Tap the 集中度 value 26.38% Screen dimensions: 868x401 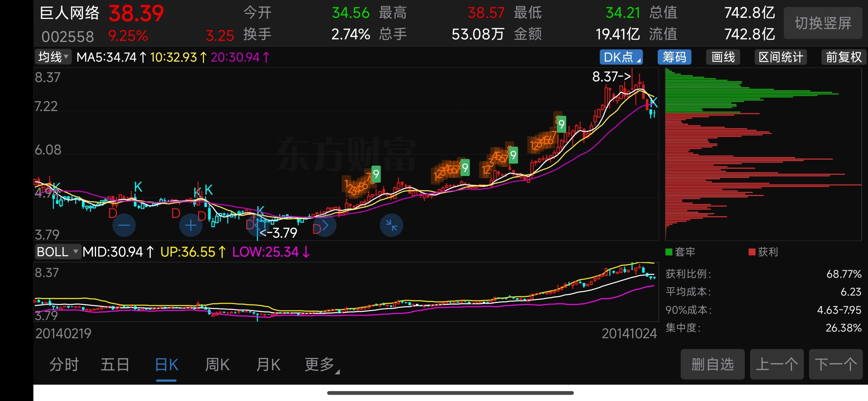(x=844, y=328)
